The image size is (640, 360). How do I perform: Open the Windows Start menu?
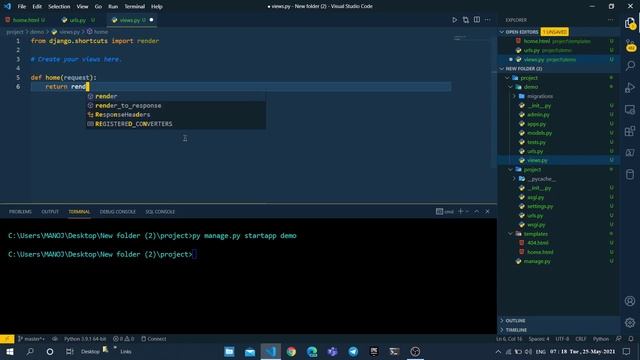[x=9, y=351]
